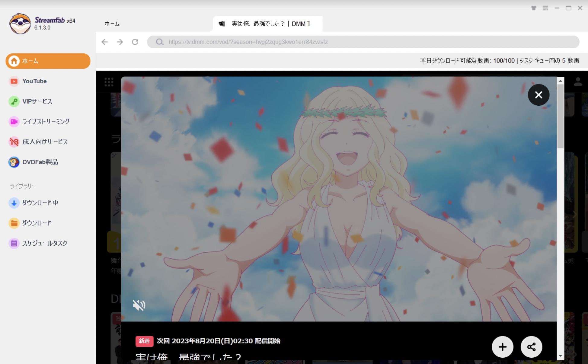The image size is (588, 364).
Task: Click the shirt skin icon in titlebar
Action: point(534,8)
